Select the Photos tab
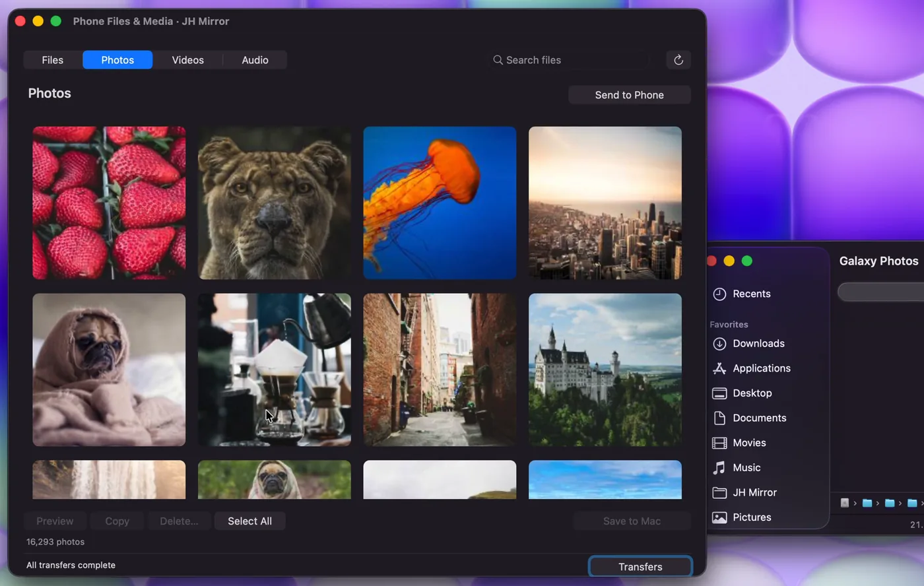The image size is (924, 586). pos(117,60)
